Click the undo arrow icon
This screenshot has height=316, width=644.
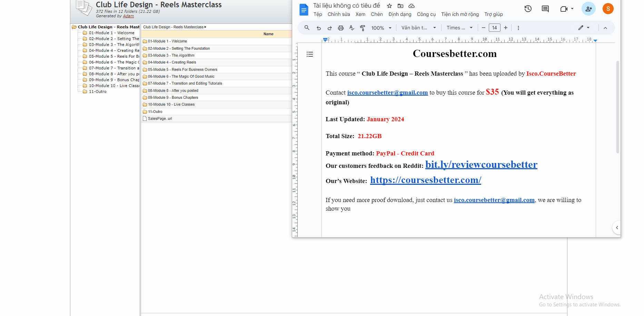[318, 28]
